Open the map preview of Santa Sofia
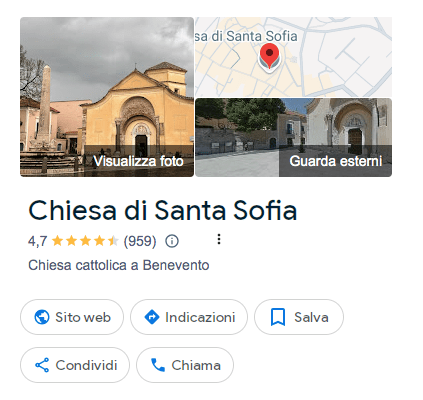The width and height of the screenshot is (423, 400). [293, 57]
